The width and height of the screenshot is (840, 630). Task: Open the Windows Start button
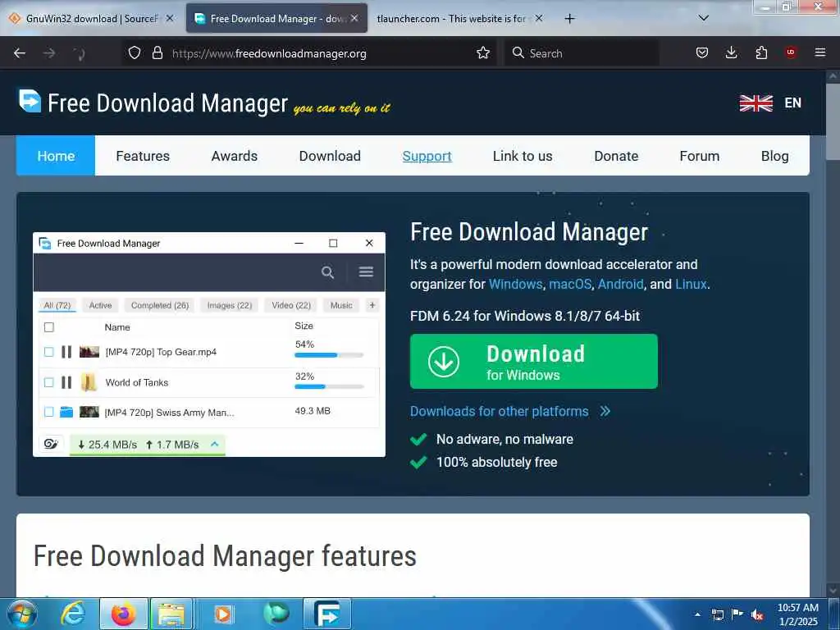(22, 614)
